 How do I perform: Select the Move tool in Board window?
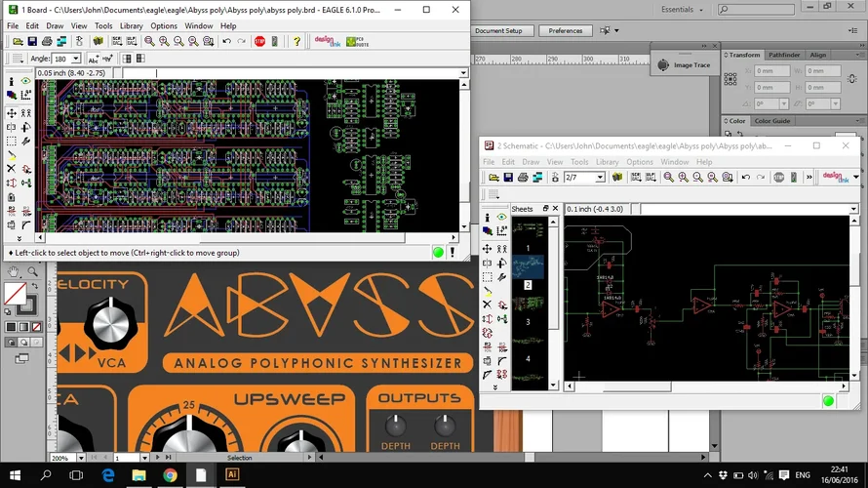12,113
